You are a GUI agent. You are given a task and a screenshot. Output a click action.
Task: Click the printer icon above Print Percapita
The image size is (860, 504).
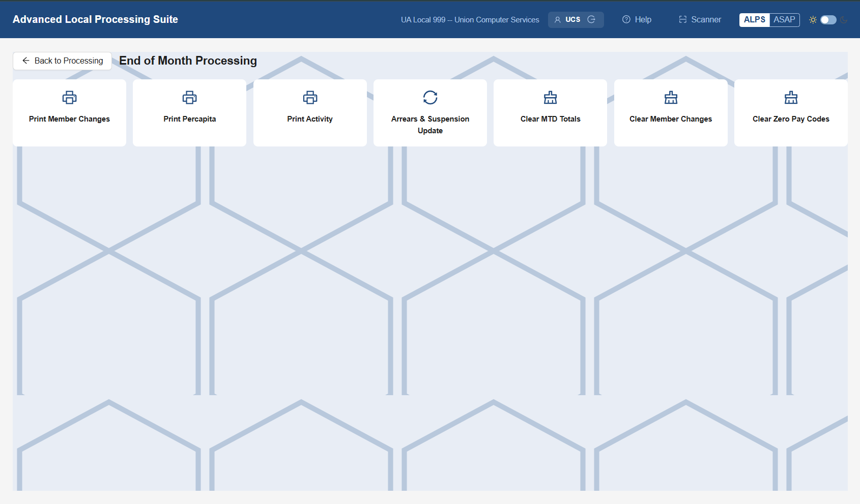tap(189, 97)
